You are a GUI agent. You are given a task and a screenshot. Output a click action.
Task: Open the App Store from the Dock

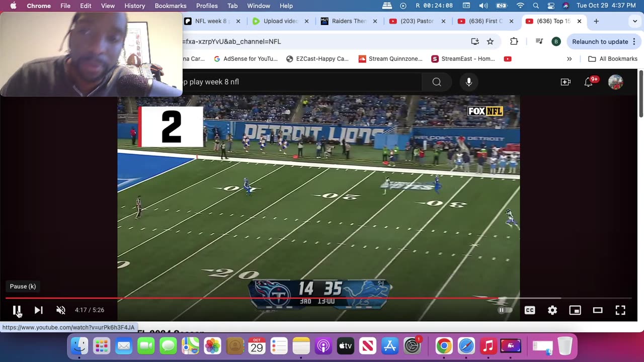point(390,346)
